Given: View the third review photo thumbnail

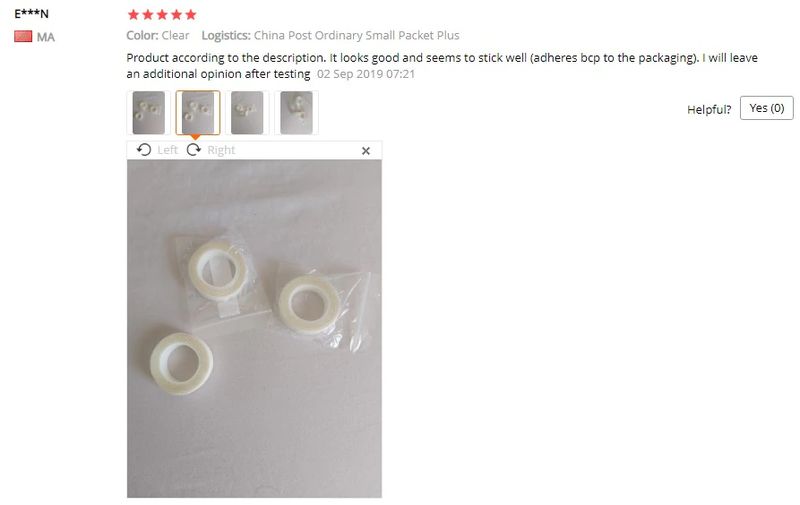Looking at the screenshot, I should [x=247, y=113].
